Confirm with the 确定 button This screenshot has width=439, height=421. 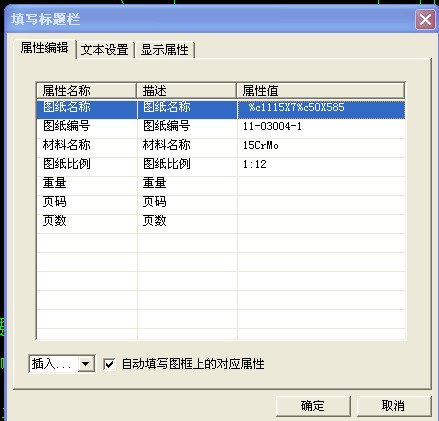pos(313,406)
